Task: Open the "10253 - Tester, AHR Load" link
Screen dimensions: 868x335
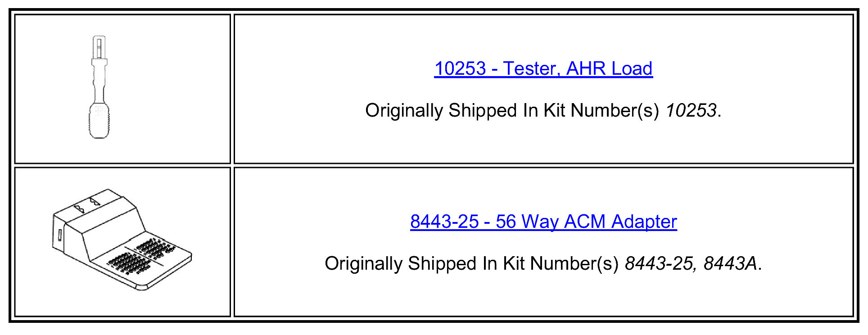Action: [x=543, y=68]
